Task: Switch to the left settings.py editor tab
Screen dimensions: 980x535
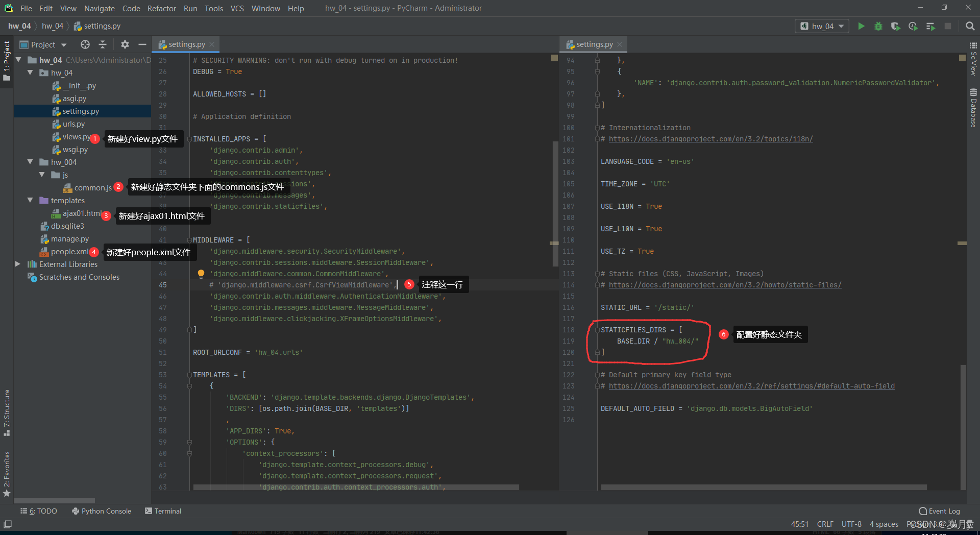Action: pyautogui.click(x=186, y=44)
